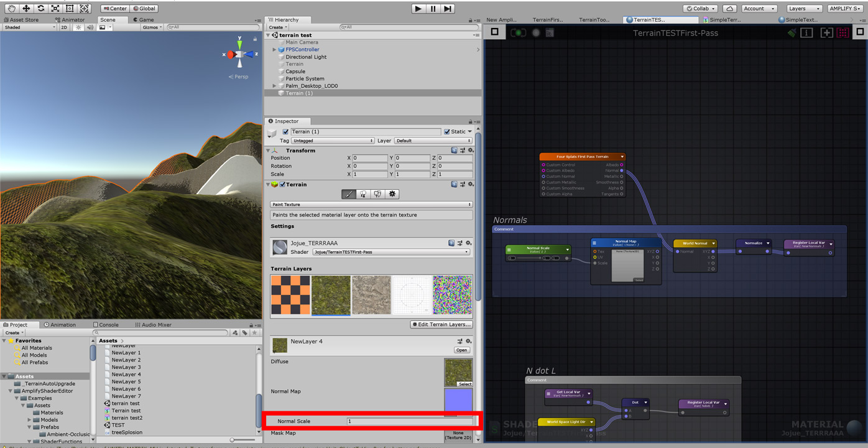Open Hierarchy Create dropdown

tap(277, 27)
